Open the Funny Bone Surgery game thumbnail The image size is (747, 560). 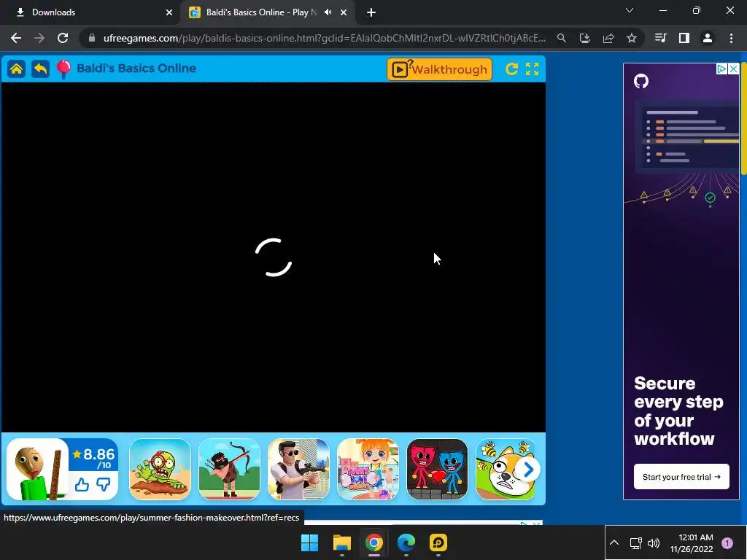pos(368,469)
